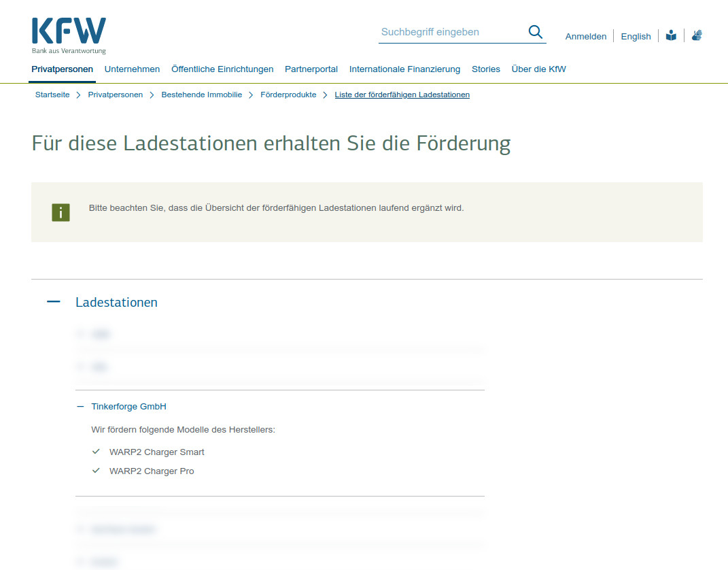
Task: Open the Partnerportal menu item
Action: [x=311, y=69]
